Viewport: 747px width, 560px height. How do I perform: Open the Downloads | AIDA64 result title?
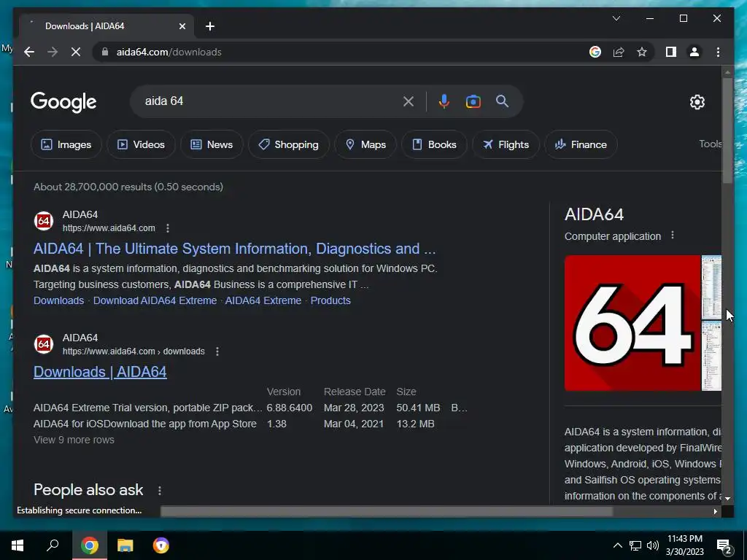click(100, 372)
